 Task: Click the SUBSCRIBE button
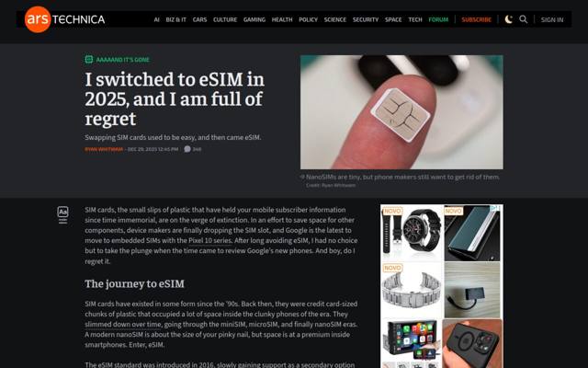(476, 19)
